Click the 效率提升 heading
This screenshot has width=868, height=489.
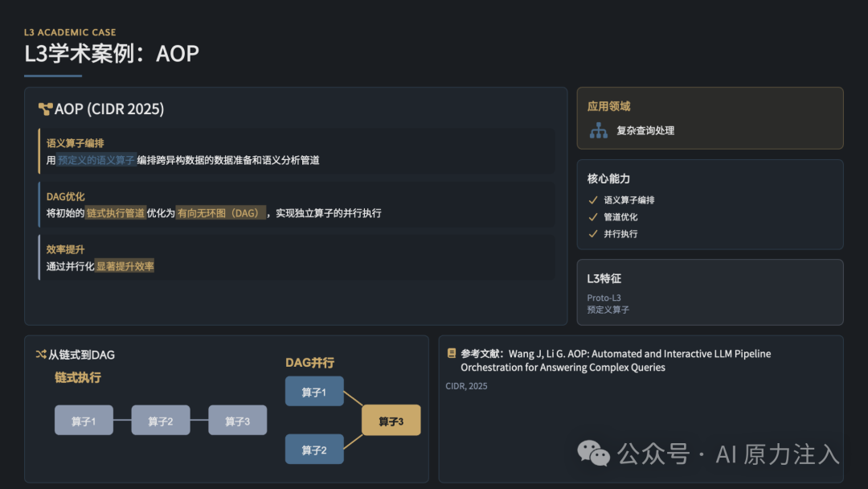click(65, 250)
